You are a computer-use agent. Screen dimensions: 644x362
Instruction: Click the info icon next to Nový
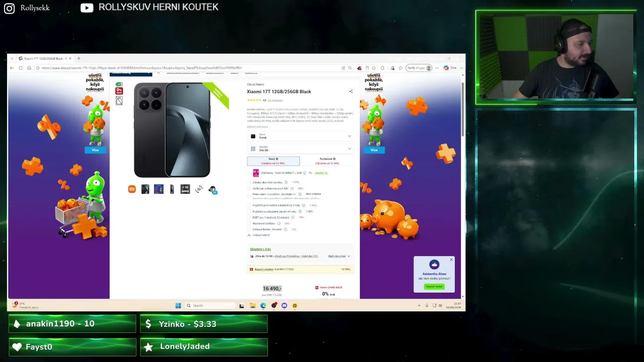tap(277, 159)
